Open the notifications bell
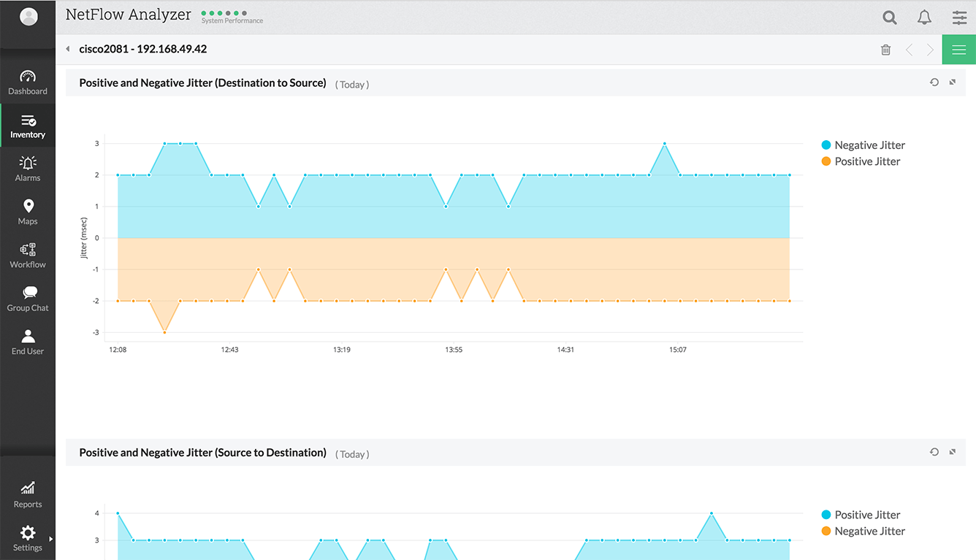976x560 pixels. coord(924,18)
